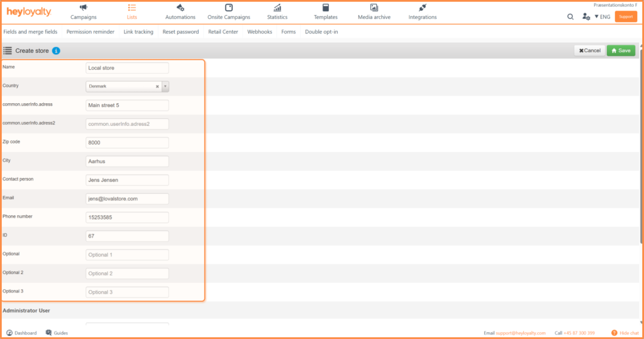Click the Media archive image icon
Screen dimensions: 644x339
point(374,8)
